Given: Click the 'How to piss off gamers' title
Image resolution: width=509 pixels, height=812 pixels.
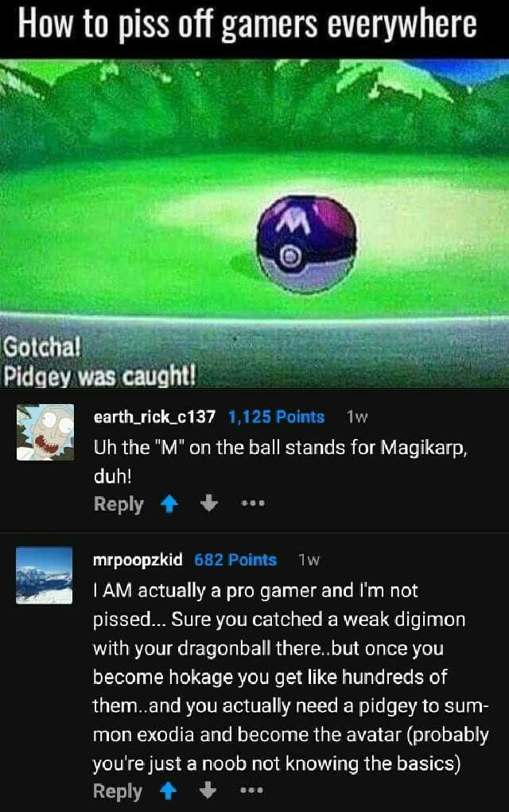Looking at the screenshot, I should pyautogui.click(x=247, y=24).
